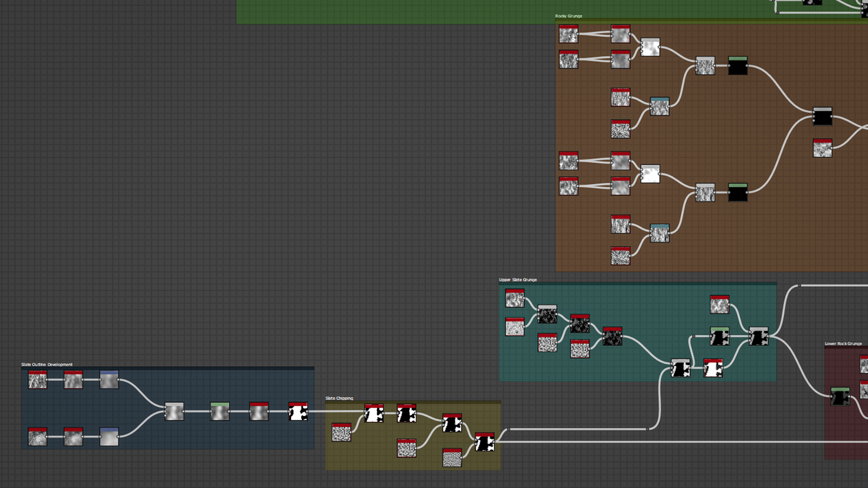Screen dimensions: 868x488
Task: Click the Slate Outline Development frame title
Action: tap(47, 364)
